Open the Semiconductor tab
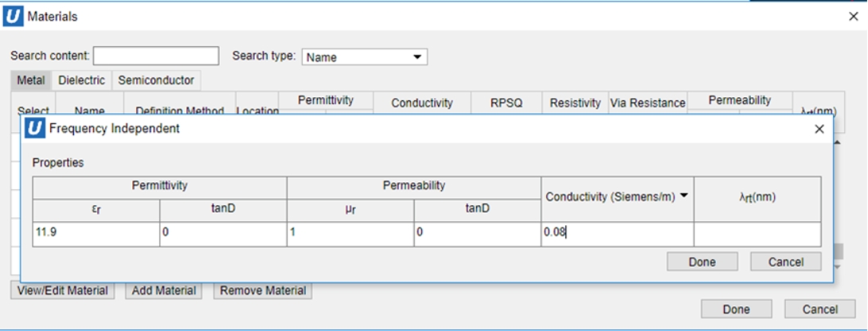This screenshot has height=331, width=868. (x=156, y=80)
